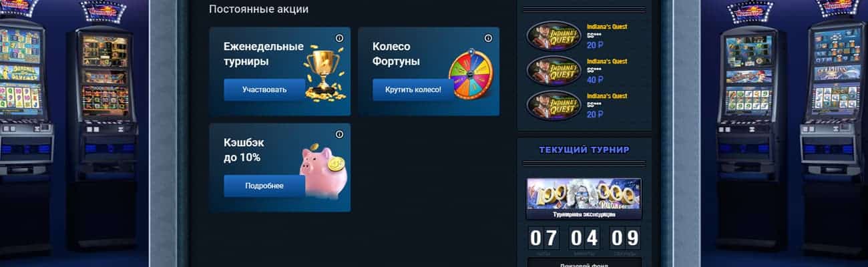Open Подробнее about cashback
Image resolution: width=868 pixels, height=267 pixels.
point(264,186)
